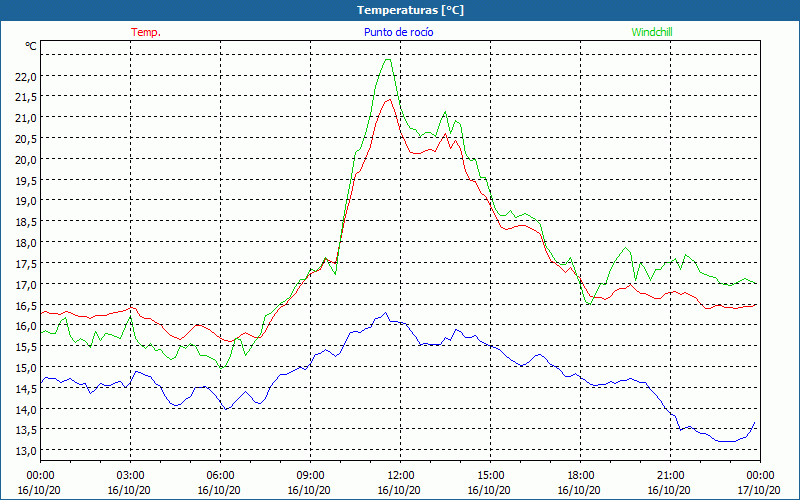
Task: Click the 15:00 time axis label
Action: tap(490, 476)
